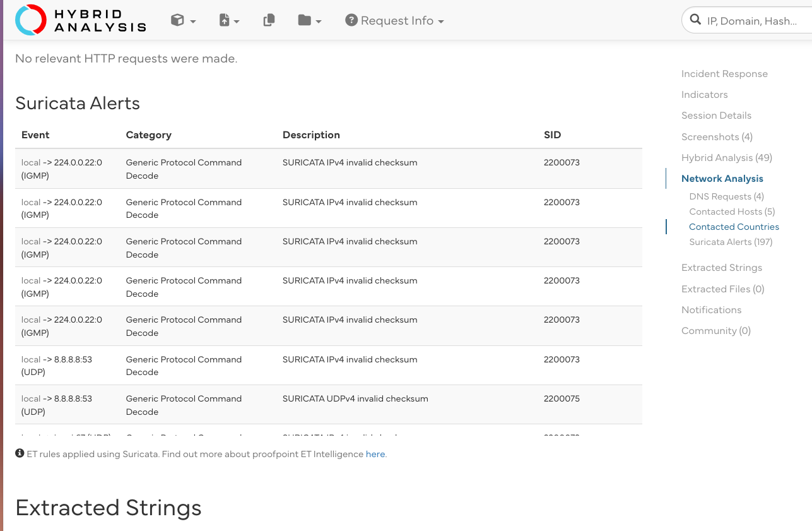The width and height of the screenshot is (812, 531).
Task: Go to Indicators in sidebar
Action: [704, 95]
